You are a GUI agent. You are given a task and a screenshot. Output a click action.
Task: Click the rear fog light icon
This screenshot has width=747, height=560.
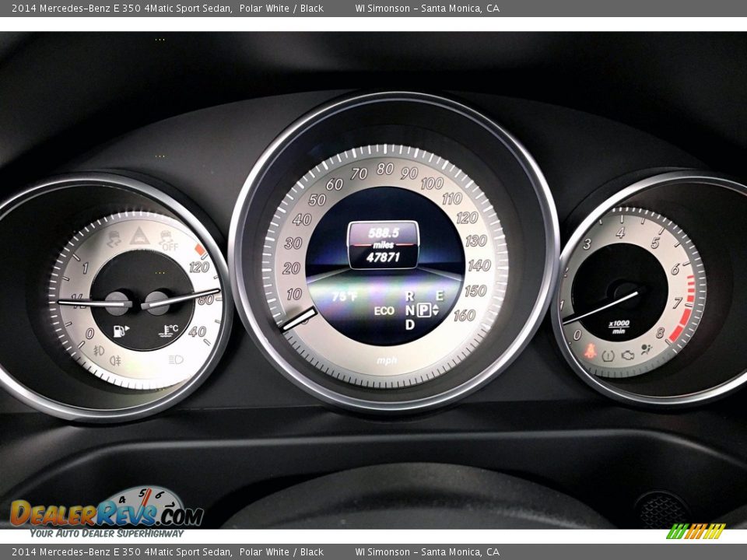click(x=115, y=360)
